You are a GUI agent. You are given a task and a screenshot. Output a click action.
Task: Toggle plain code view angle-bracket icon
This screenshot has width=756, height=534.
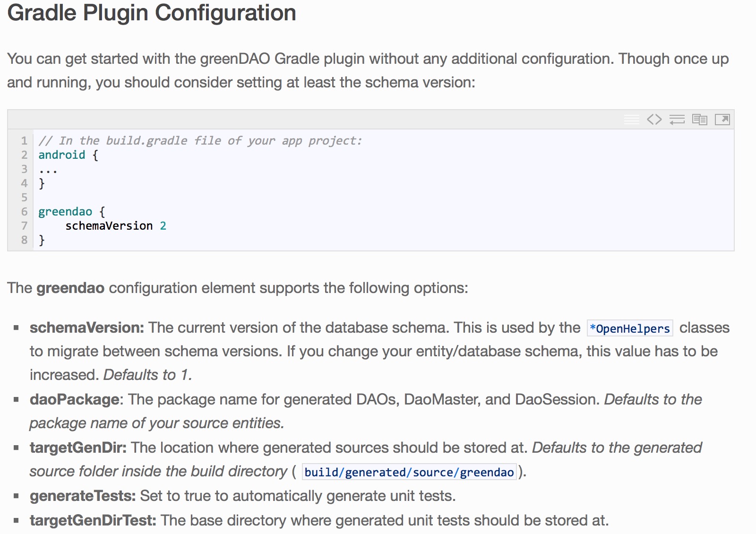tap(654, 120)
